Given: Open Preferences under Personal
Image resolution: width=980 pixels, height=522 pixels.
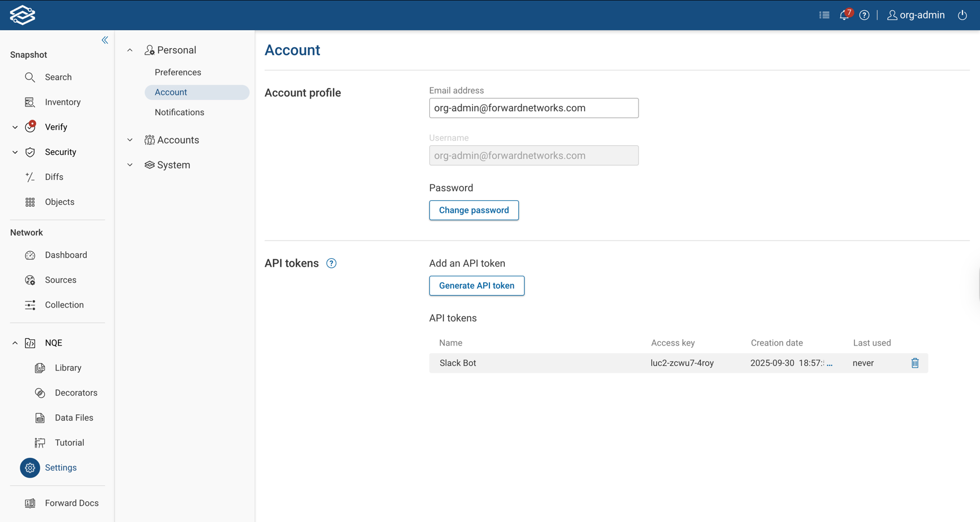Looking at the screenshot, I should click(x=178, y=72).
